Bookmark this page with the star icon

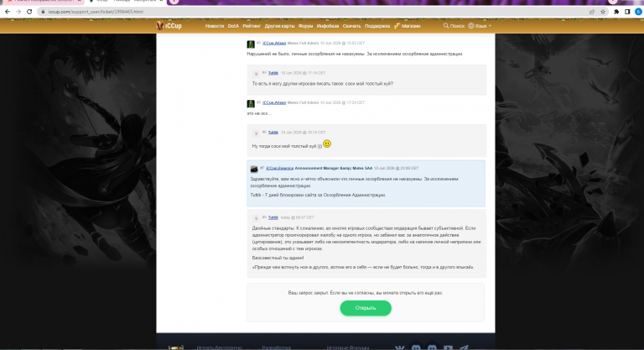click(603, 12)
